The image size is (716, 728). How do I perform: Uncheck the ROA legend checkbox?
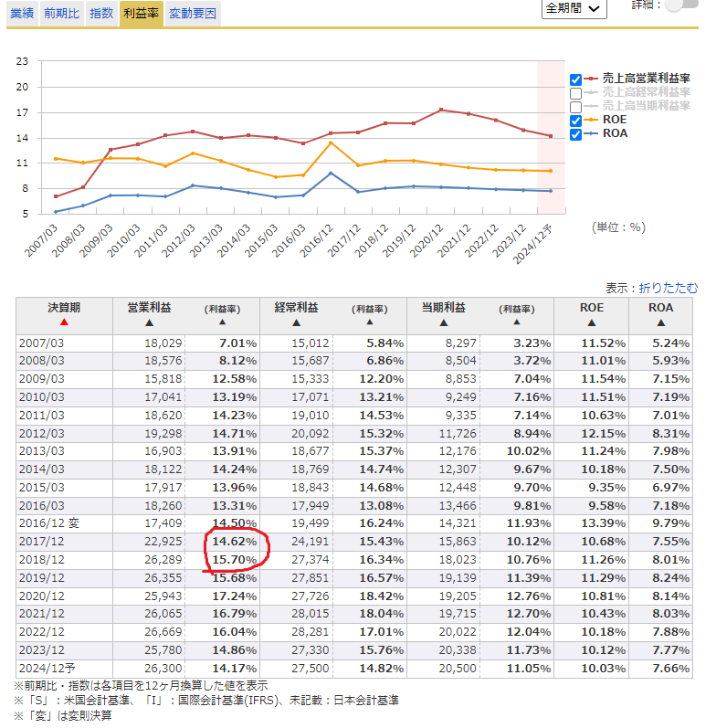(576, 134)
